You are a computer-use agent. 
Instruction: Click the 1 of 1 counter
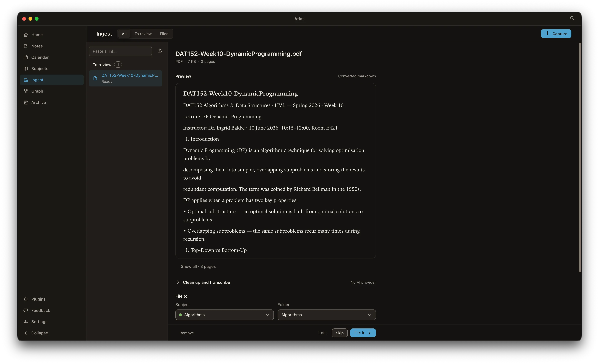(x=323, y=333)
